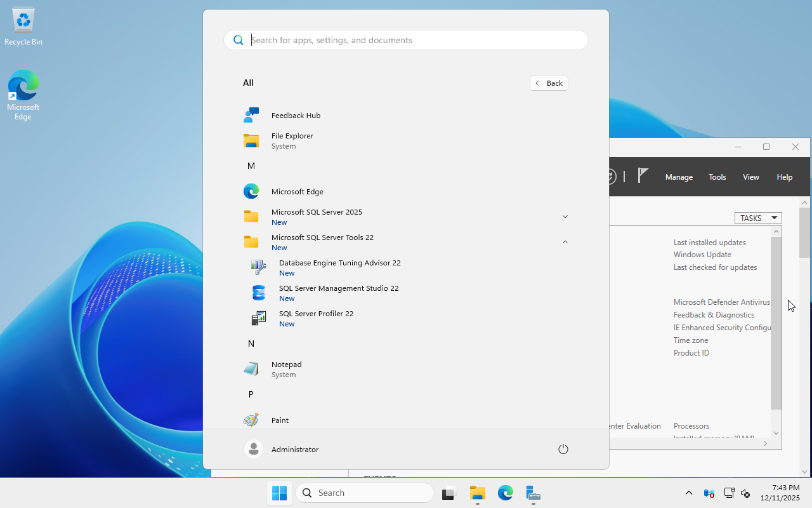Image resolution: width=812 pixels, height=508 pixels.
Task: Launch SQL Server Management Studio 22
Action: 339,293
